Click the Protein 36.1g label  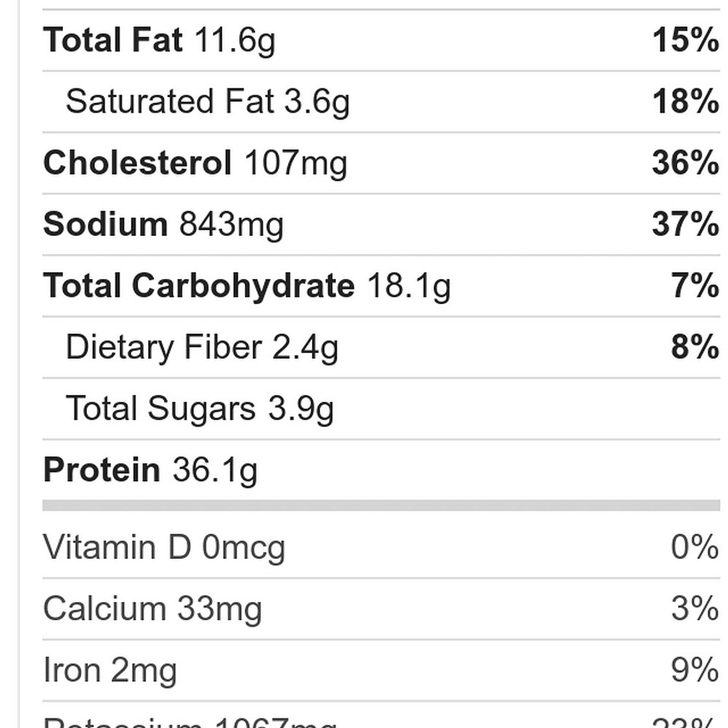150,471
